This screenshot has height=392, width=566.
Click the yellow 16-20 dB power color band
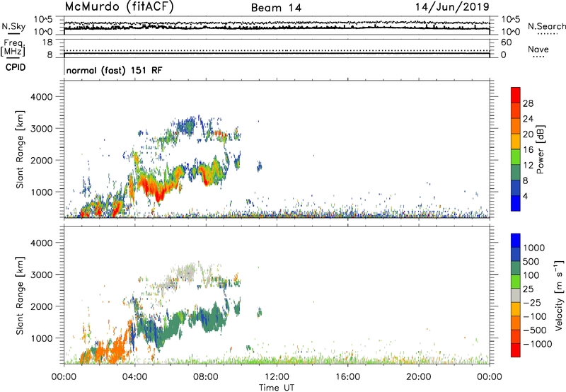[516, 141]
